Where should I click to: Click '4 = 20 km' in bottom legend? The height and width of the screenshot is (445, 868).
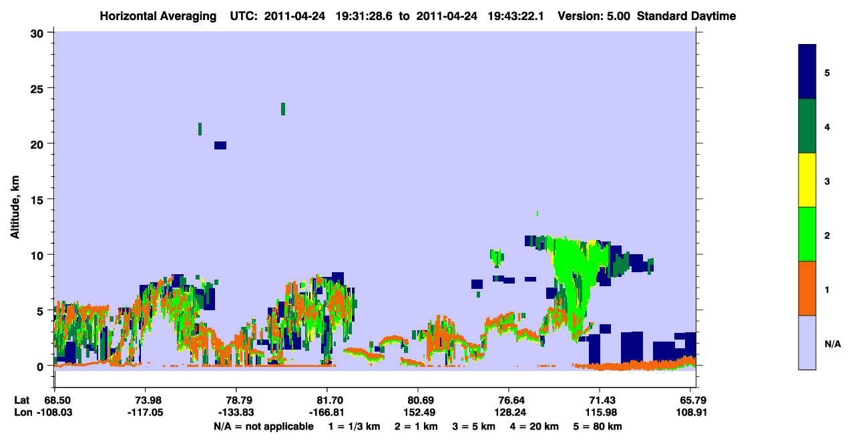click(x=534, y=426)
